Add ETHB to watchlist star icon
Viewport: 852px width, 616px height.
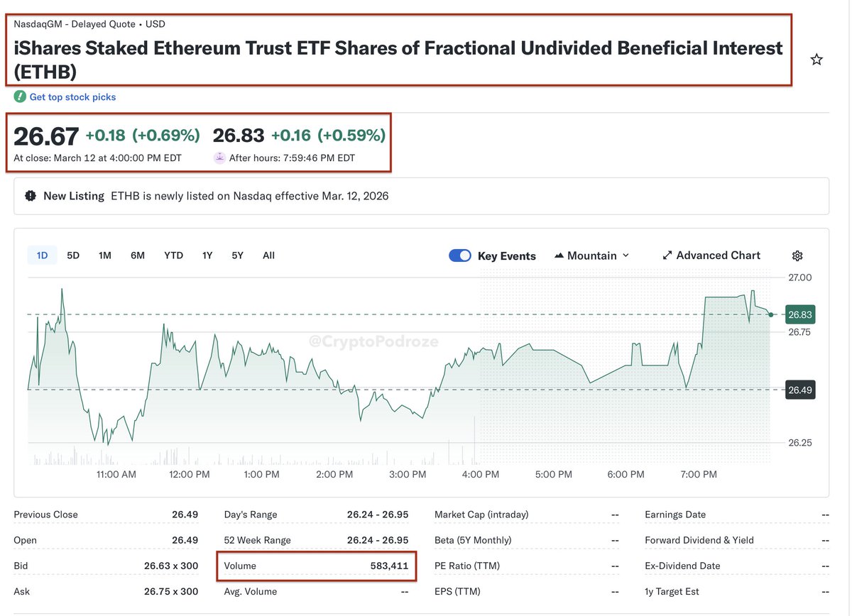click(816, 60)
